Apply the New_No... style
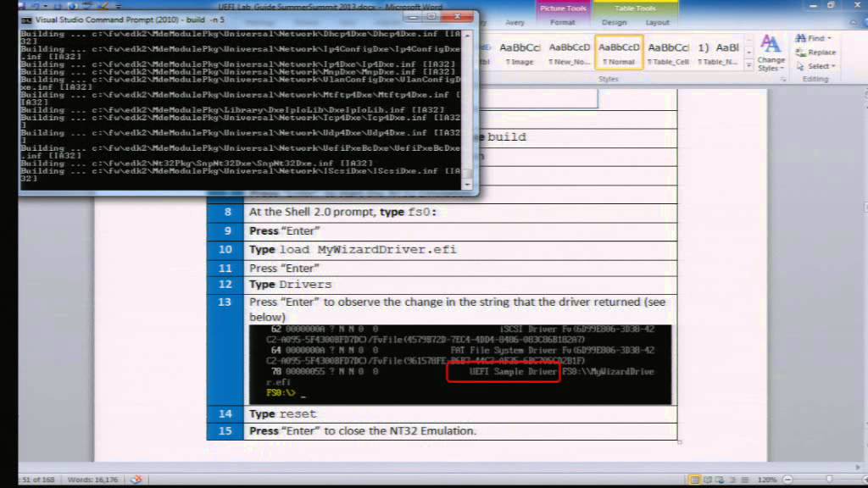 coord(569,53)
